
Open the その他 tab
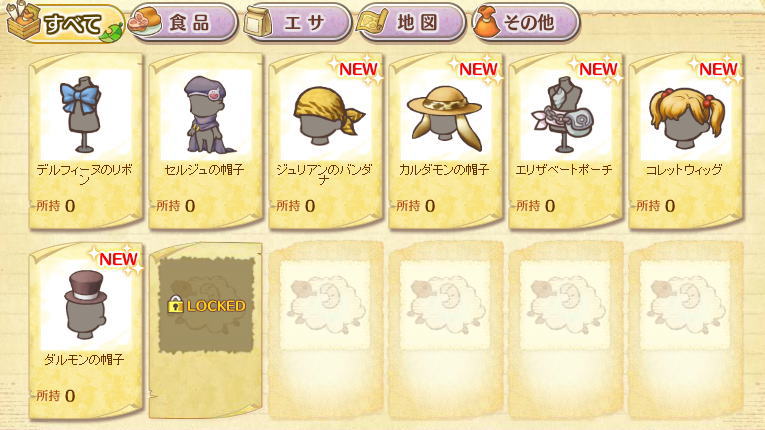pos(525,23)
